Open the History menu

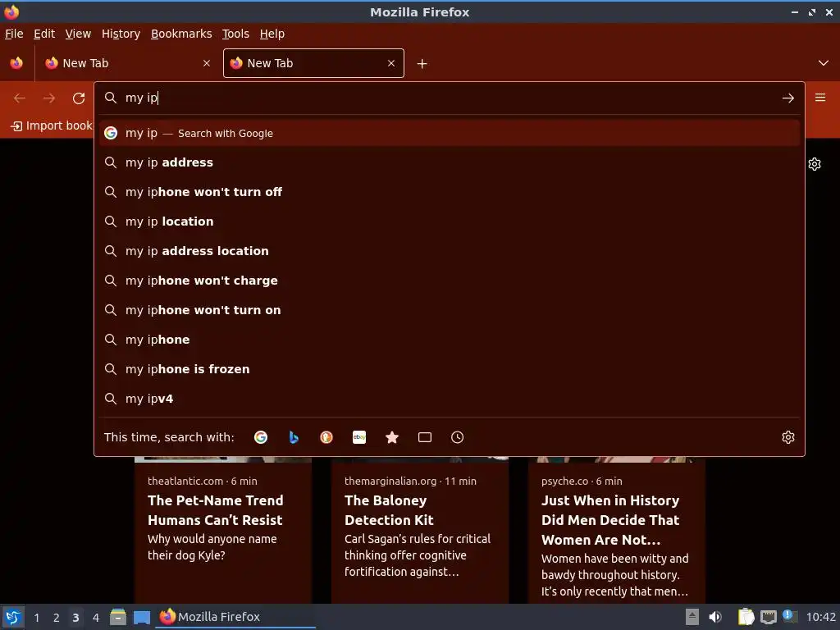pyautogui.click(x=121, y=34)
